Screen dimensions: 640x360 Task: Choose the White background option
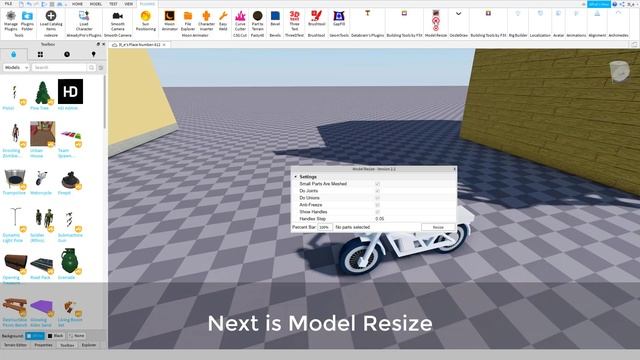(35, 336)
